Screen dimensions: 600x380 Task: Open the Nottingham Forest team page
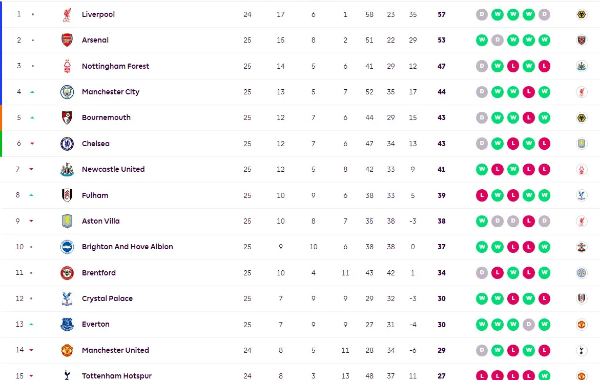115,66
